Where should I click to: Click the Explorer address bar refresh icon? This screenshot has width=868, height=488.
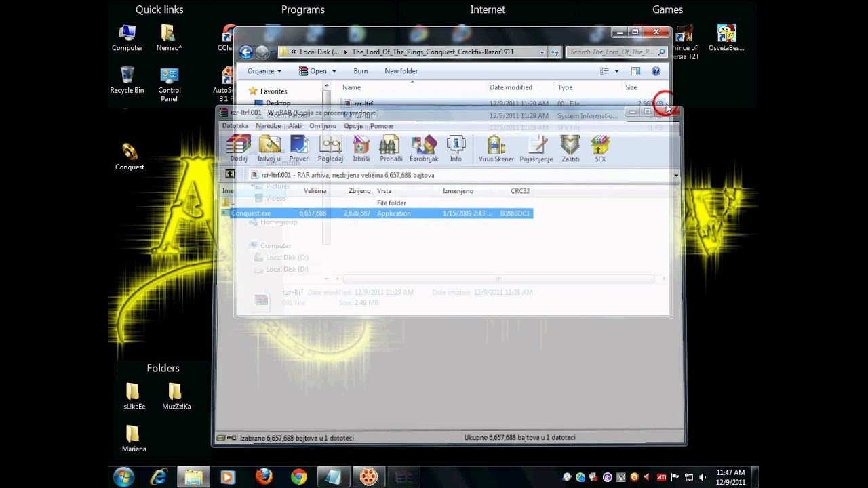555,52
